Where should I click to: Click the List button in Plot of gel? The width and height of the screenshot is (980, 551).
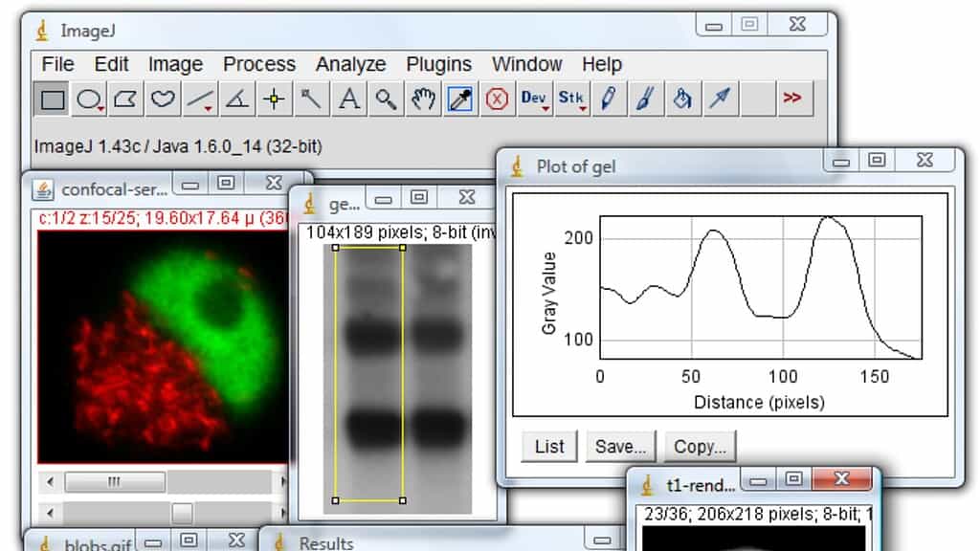549,447
